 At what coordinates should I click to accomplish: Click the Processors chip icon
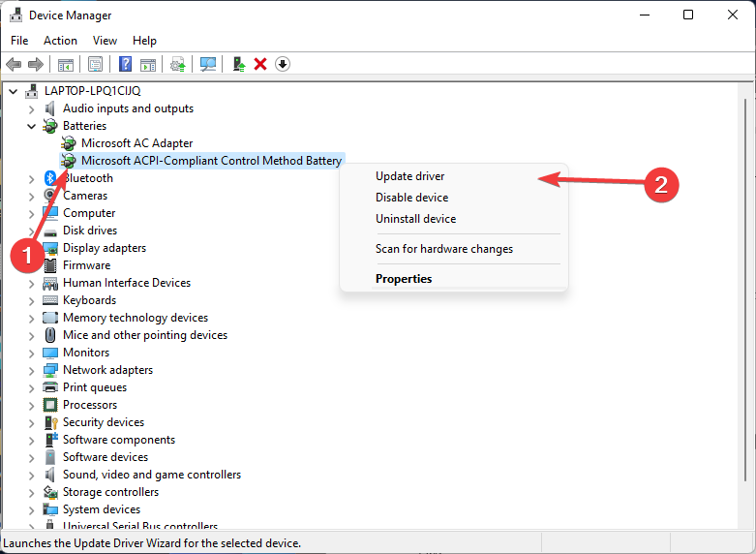[x=50, y=405]
